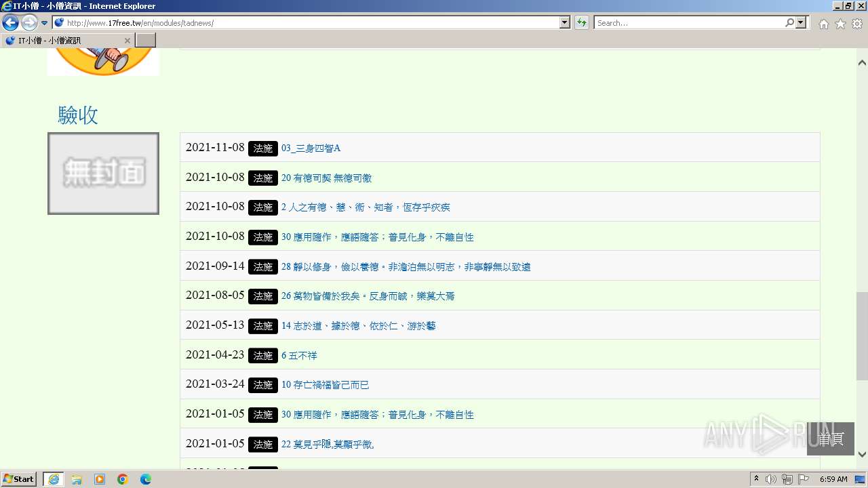Refresh the page using the refresh icon
868x488 pixels.
click(582, 22)
